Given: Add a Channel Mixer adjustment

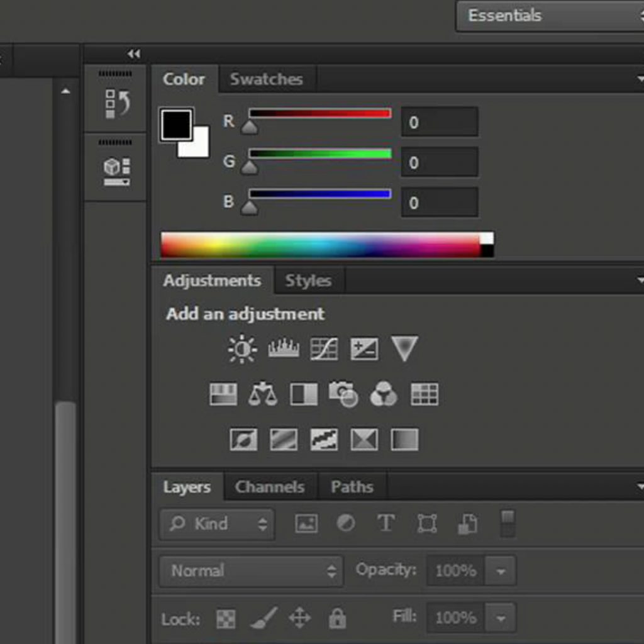Looking at the screenshot, I should (384, 395).
